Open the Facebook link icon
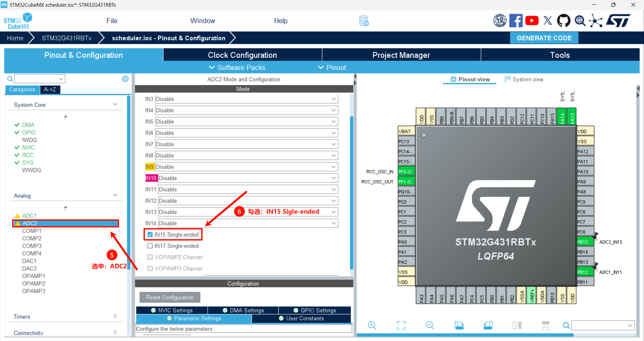This screenshot has width=644, height=341. (516, 21)
